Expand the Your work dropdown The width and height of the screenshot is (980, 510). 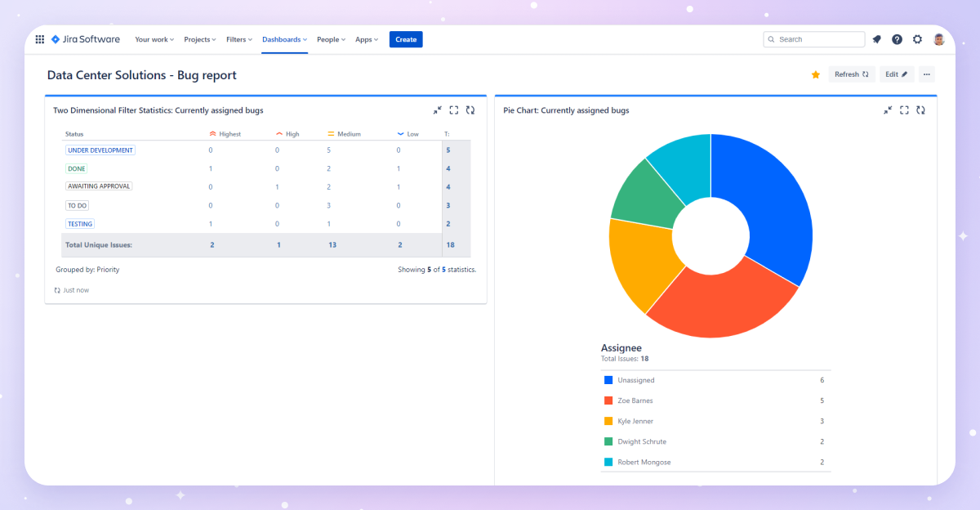[x=154, y=39]
